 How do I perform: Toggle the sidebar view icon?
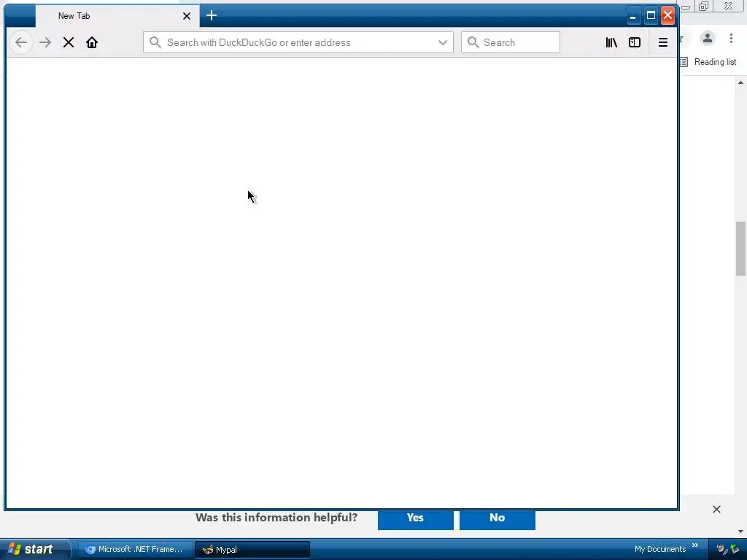(x=635, y=42)
